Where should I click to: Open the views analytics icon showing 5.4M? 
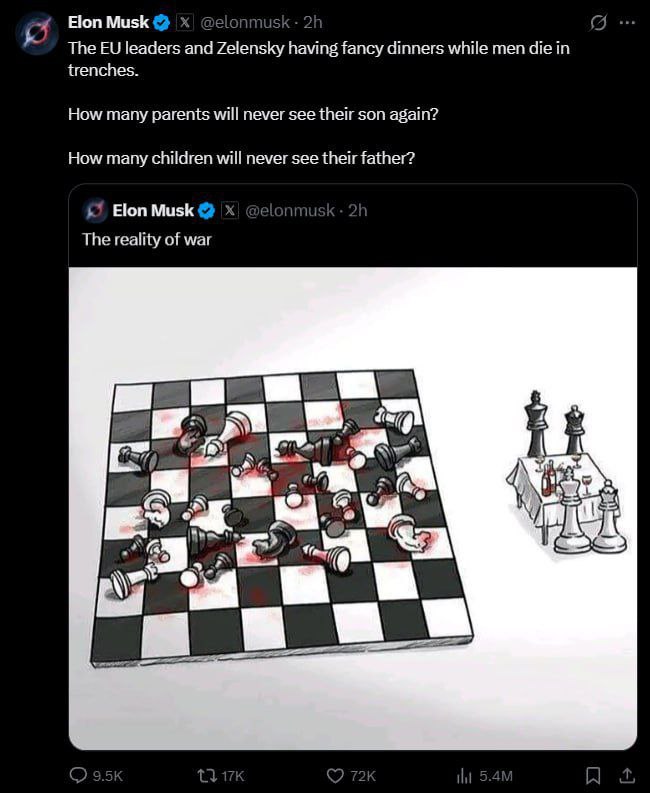coord(464,775)
